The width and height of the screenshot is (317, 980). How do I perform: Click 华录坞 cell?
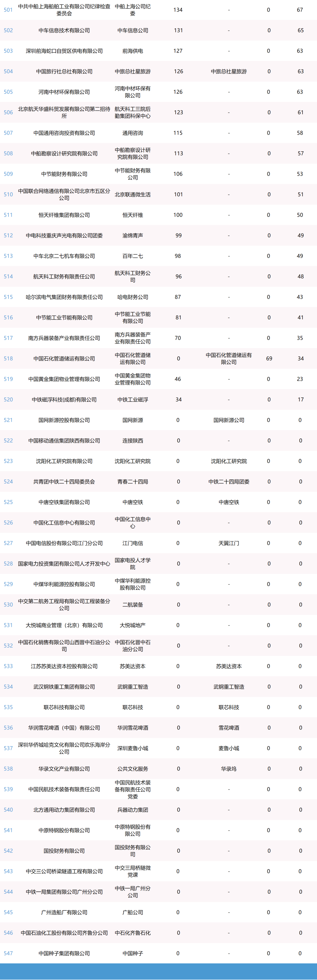[x=229, y=769]
